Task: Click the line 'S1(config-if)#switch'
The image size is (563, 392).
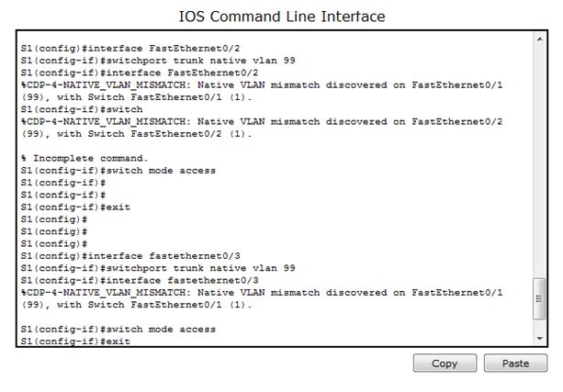Action: pos(82,109)
